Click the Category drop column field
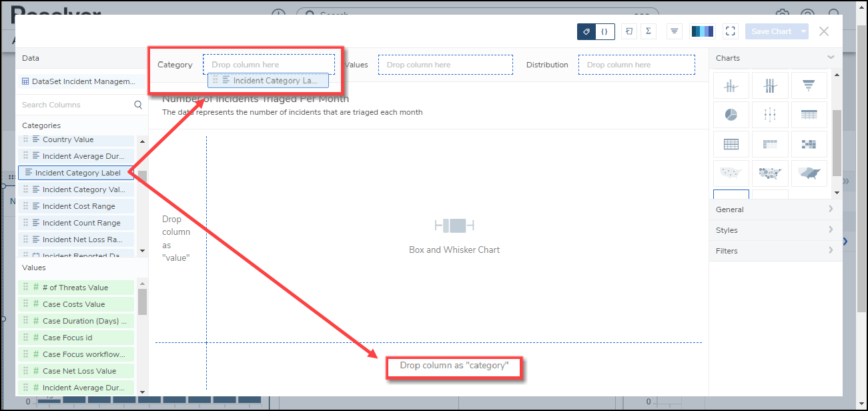 point(269,65)
